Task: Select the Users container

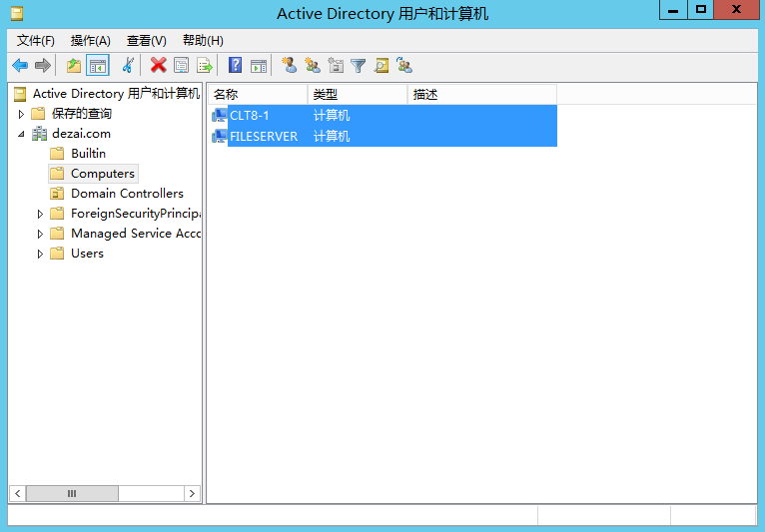Action: [x=87, y=254]
